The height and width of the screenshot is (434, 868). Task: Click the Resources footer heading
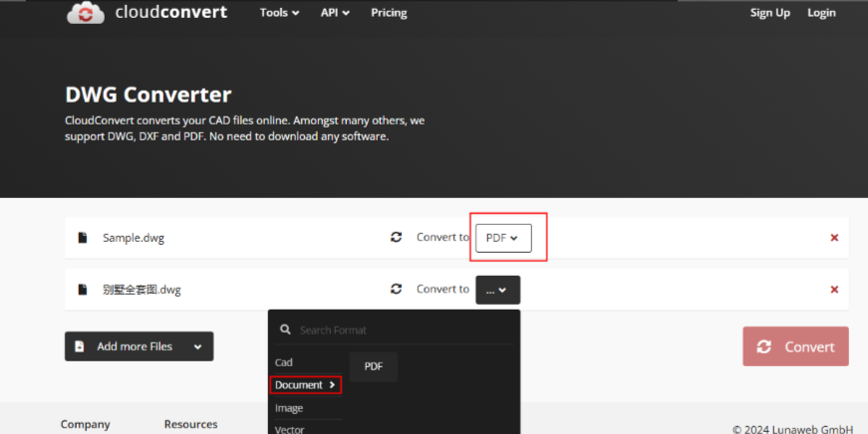pos(190,424)
